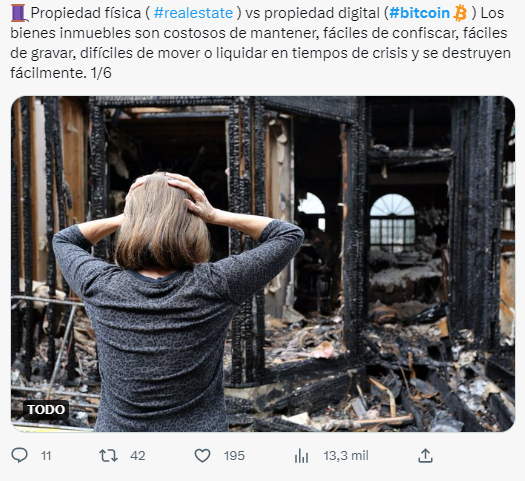Click the arched window in the photo
Viewport: 525px width, 481px height.
click(392, 223)
